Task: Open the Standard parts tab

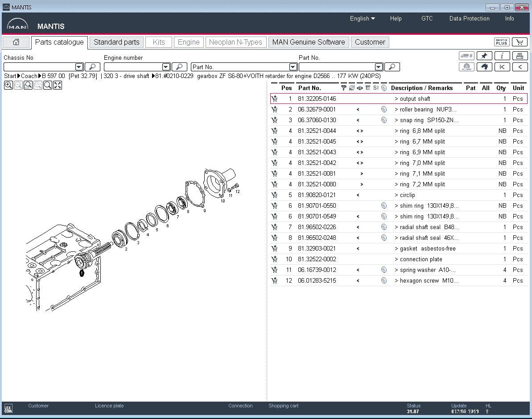Action: pos(116,42)
